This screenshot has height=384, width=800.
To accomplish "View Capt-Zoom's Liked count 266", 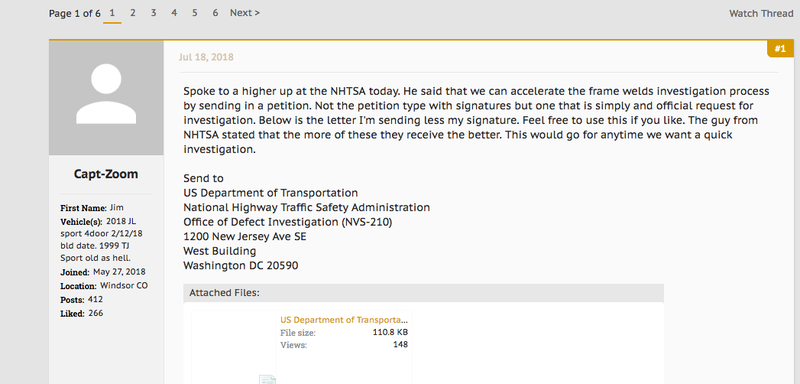I will (x=95, y=313).
